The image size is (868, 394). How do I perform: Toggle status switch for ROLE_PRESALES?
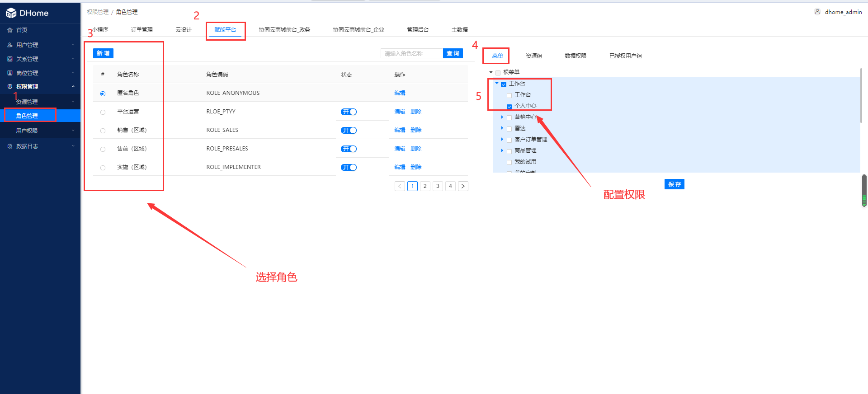[x=349, y=149]
